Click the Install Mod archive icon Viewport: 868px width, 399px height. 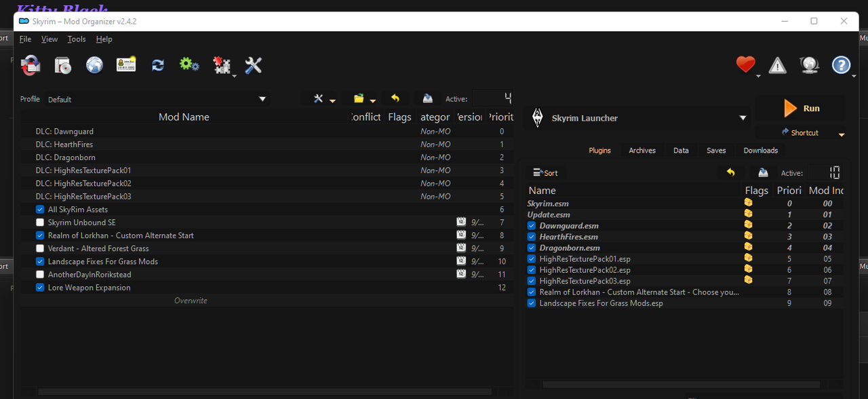point(31,65)
